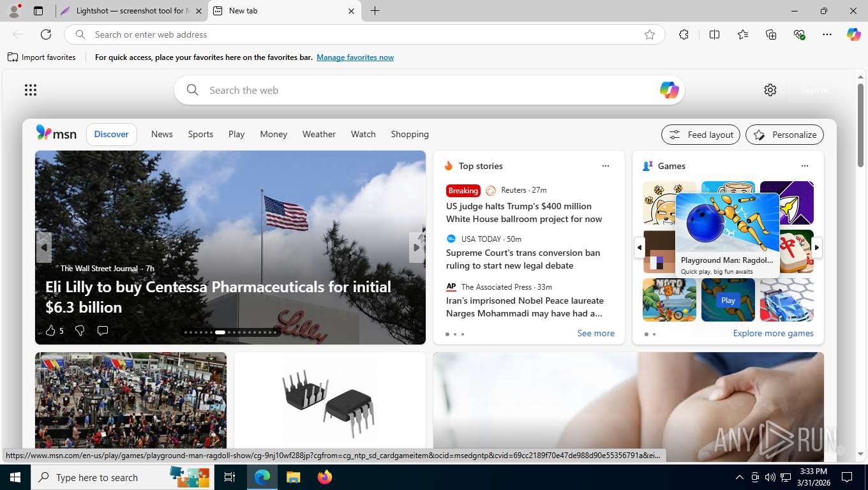Open the notification center icon
Screen dimensions: 868x490
[x=847, y=477]
